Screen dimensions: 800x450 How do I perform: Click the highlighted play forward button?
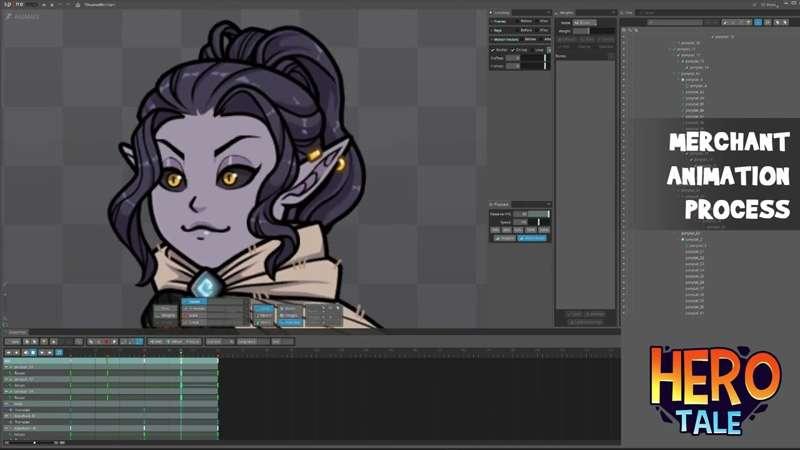point(33,352)
